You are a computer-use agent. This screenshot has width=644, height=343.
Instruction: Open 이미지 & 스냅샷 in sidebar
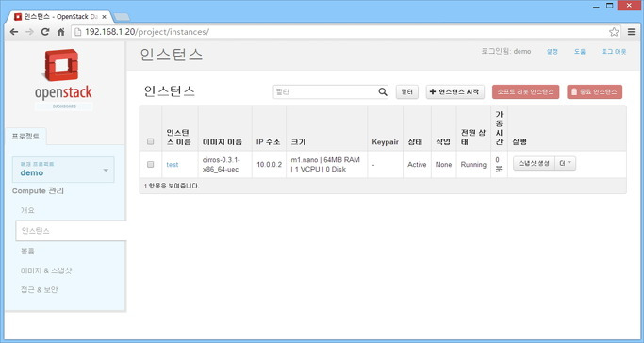(x=46, y=270)
